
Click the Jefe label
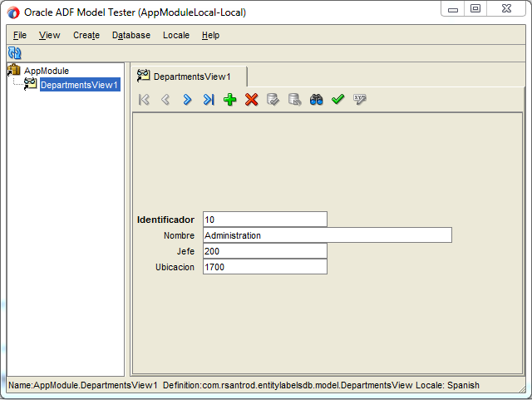[x=185, y=251]
